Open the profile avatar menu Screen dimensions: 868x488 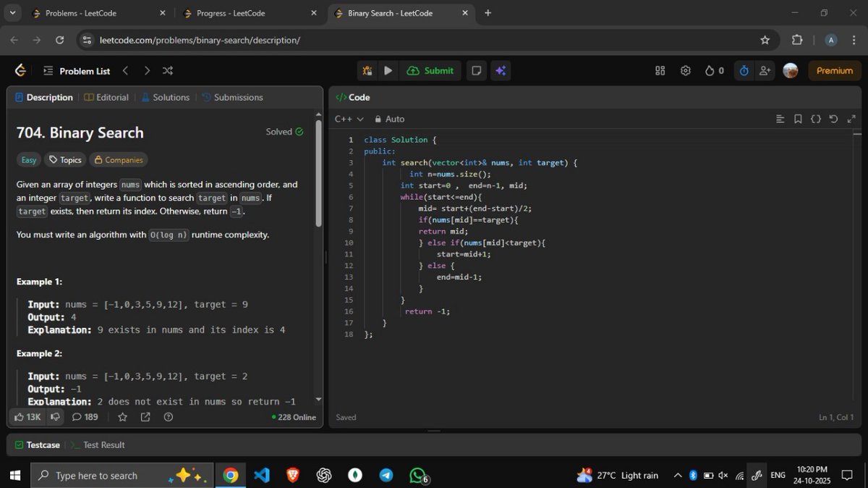791,70
